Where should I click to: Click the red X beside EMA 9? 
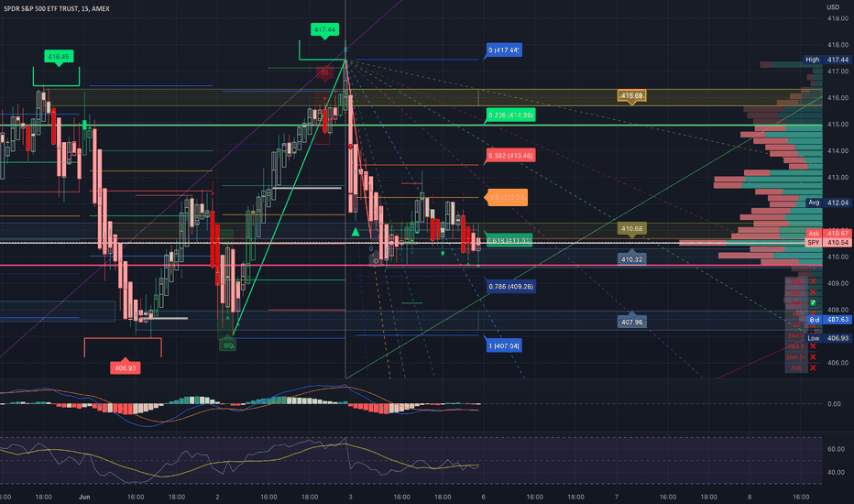[813, 346]
